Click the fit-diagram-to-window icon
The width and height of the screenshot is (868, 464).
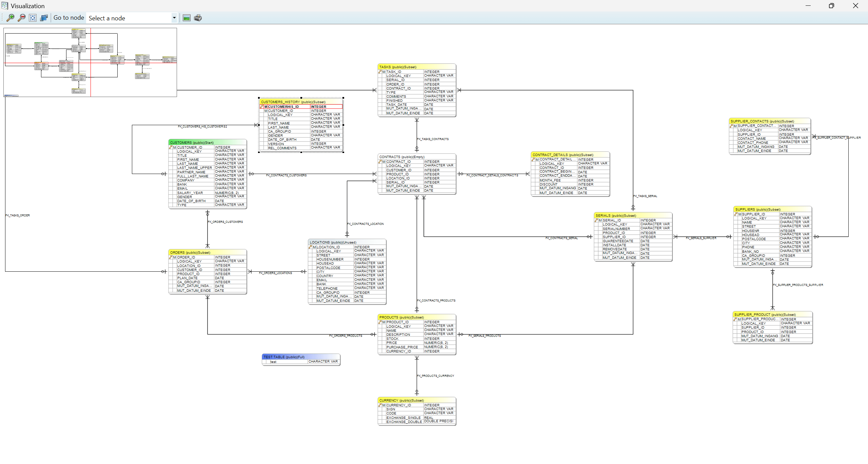coord(33,18)
